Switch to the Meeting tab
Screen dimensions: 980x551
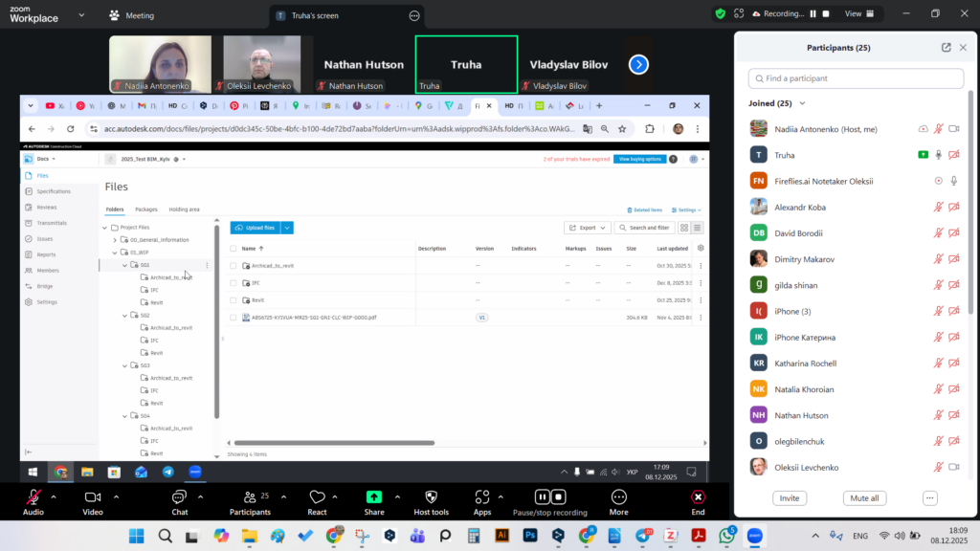pos(132,15)
